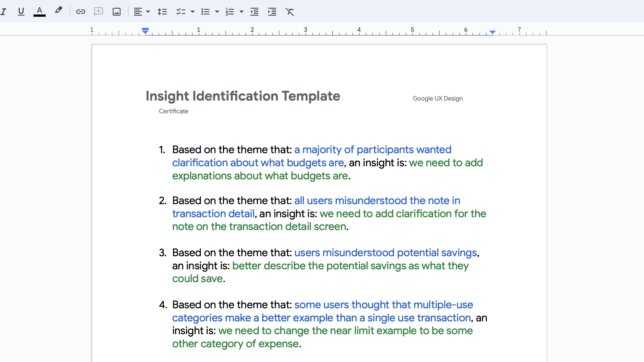Clear formatting from selected text

pyautogui.click(x=290, y=12)
